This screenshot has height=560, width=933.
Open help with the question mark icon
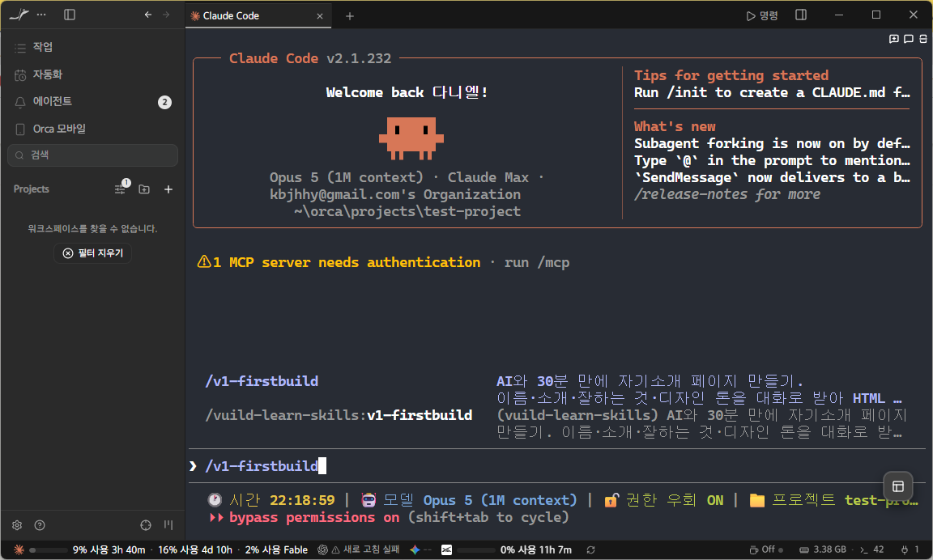(39, 525)
